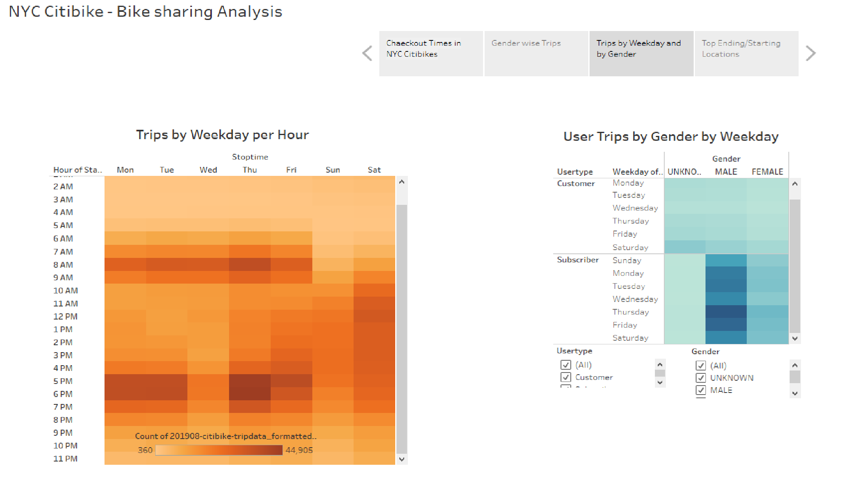
Task: Click the Thu column header
Action: 249,170
